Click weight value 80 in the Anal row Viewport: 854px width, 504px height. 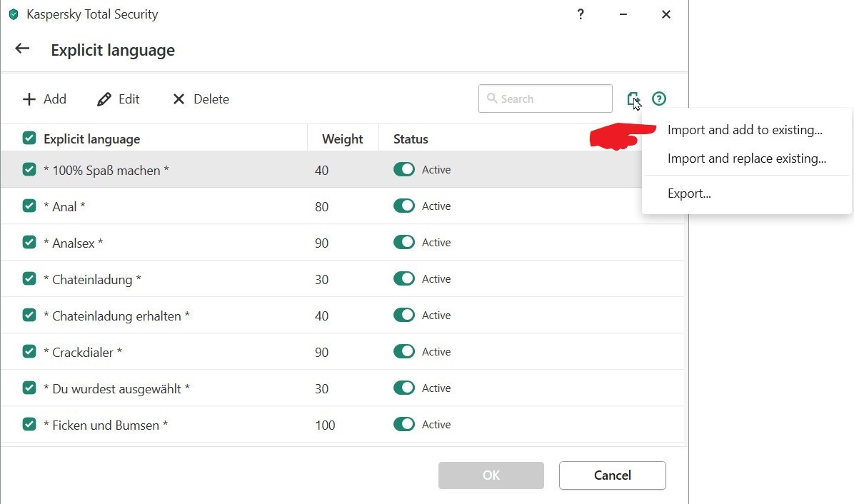(x=321, y=207)
